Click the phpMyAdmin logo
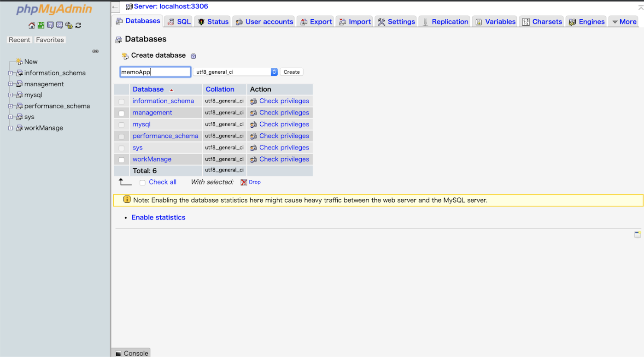644x357 pixels. pos(54,10)
